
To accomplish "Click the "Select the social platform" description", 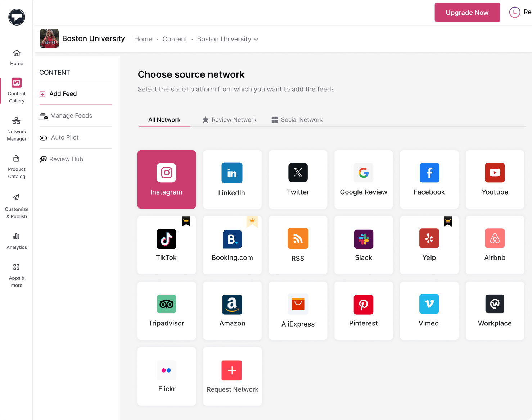I will [x=236, y=89].
